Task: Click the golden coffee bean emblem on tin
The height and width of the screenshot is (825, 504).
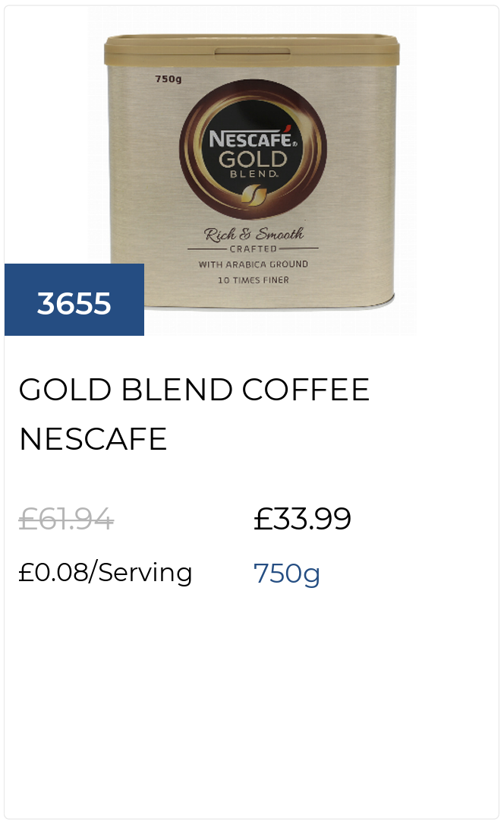Action: 254,198
